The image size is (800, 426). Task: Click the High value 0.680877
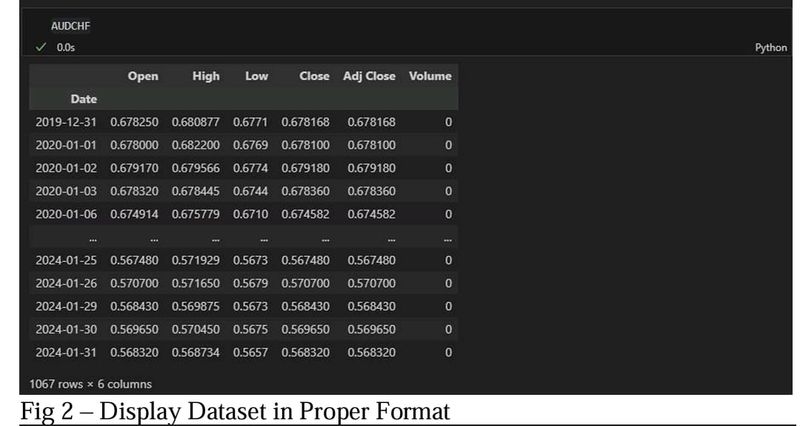coord(195,122)
